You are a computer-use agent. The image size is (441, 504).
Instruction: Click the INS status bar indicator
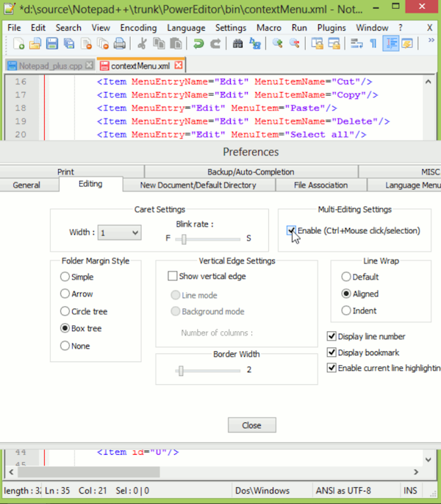410,491
